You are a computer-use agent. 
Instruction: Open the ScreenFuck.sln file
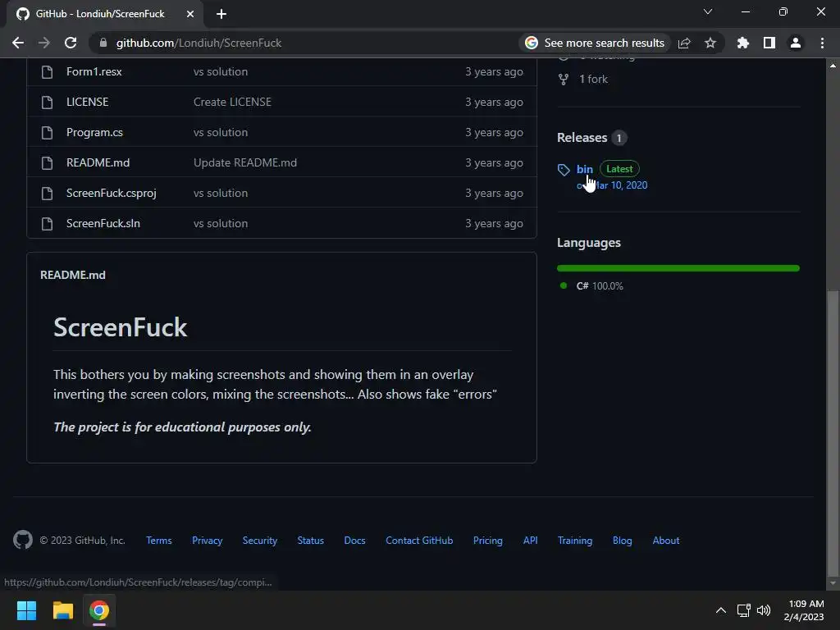103,223
